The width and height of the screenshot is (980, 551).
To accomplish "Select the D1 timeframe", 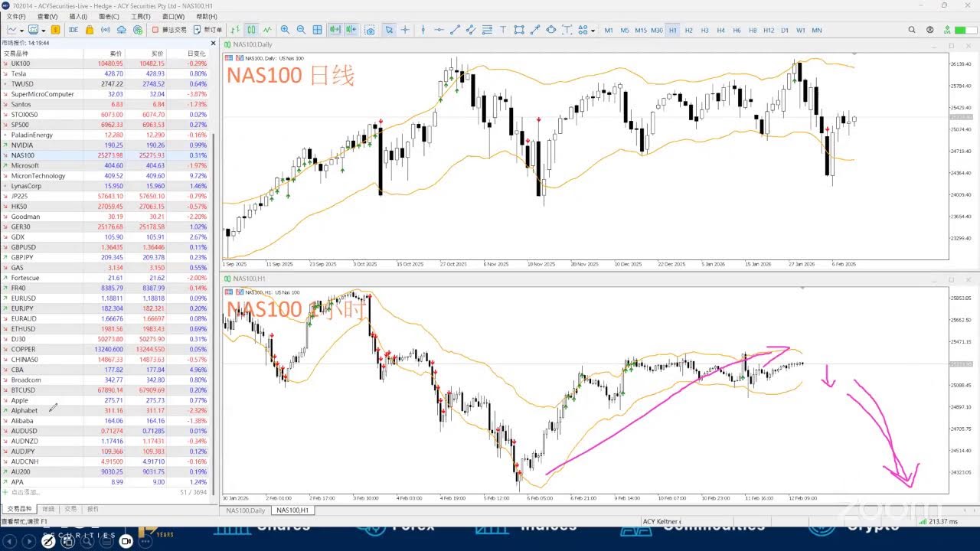I will coord(785,30).
